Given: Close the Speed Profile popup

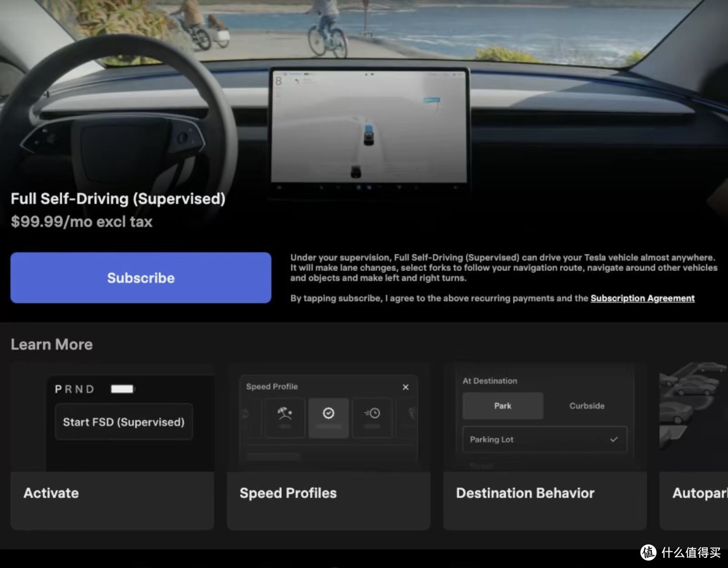Looking at the screenshot, I should coord(405,387).
